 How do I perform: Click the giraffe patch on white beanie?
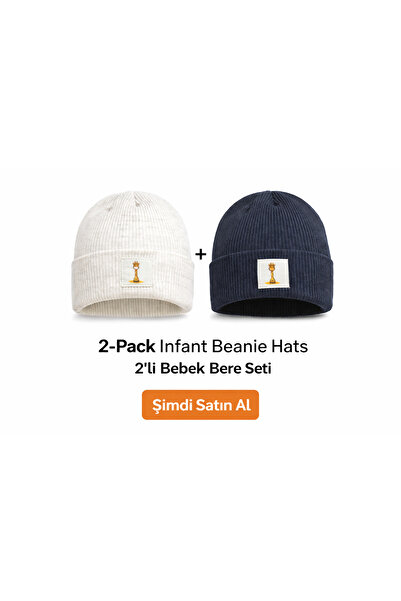tap(136, 273)
